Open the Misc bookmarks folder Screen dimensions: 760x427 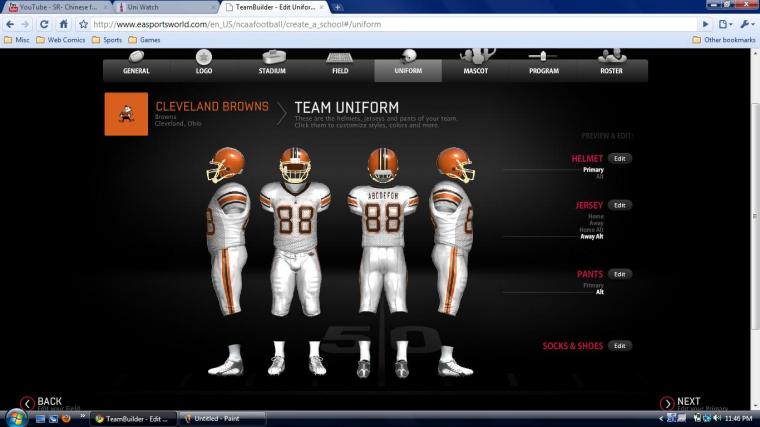pos(17,40)
